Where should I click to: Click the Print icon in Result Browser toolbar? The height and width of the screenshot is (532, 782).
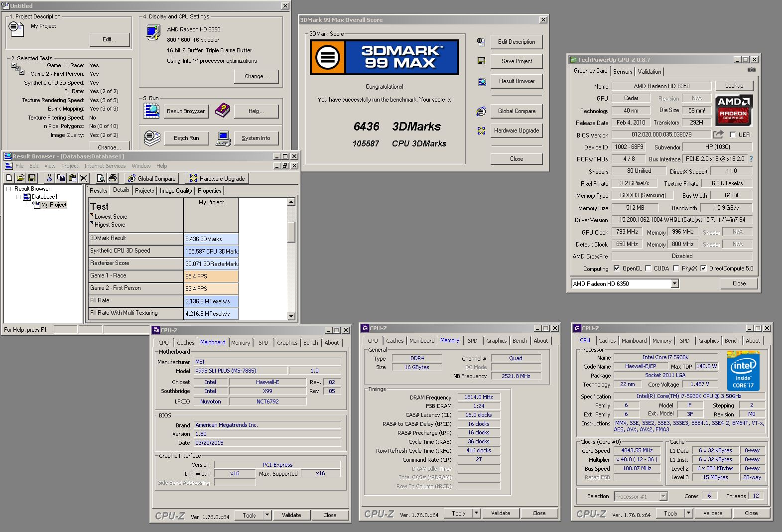pyautogui.click(x=113, y=178)
